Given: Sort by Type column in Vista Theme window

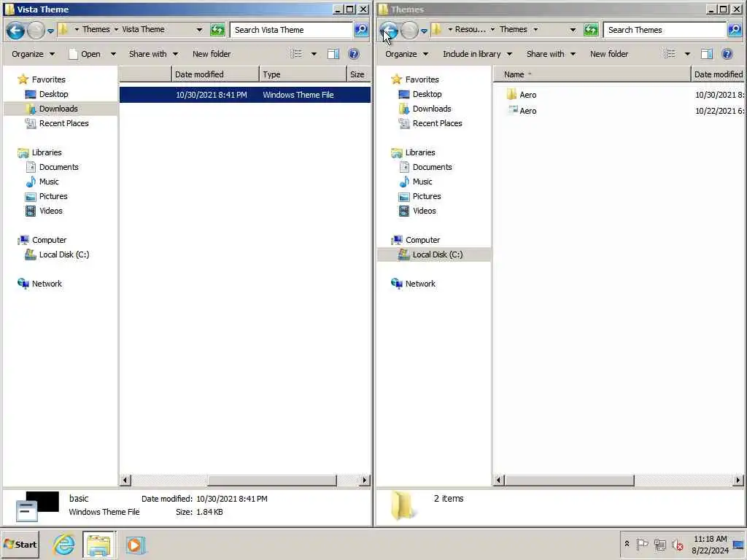Looking at the screenshot, I should coord(303,74).
